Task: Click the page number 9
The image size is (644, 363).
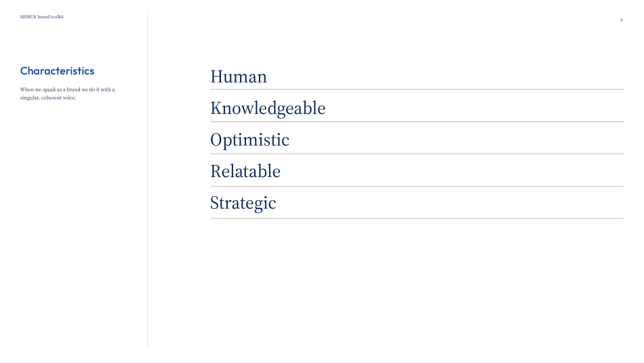Action: tap(621, 20)
